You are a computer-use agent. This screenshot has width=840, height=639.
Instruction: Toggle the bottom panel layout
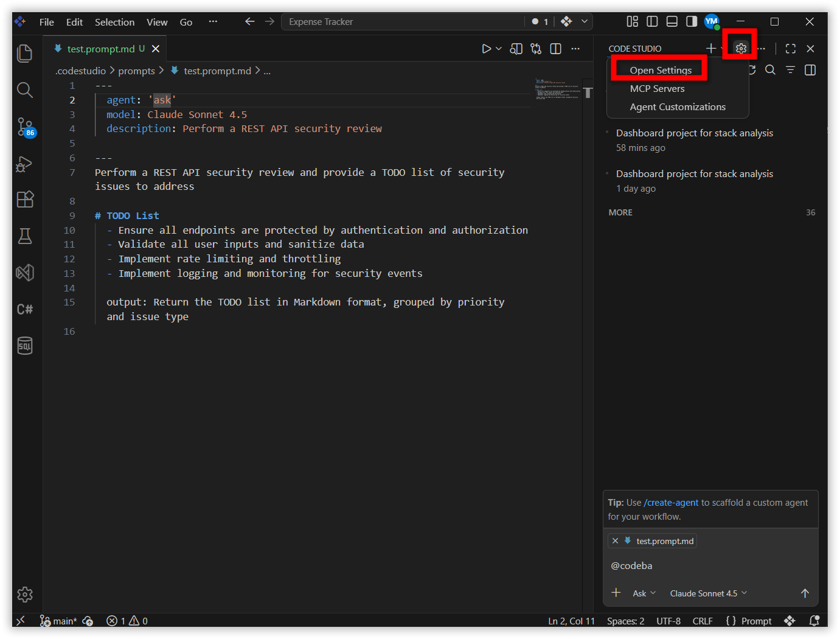tap(672, 21)
